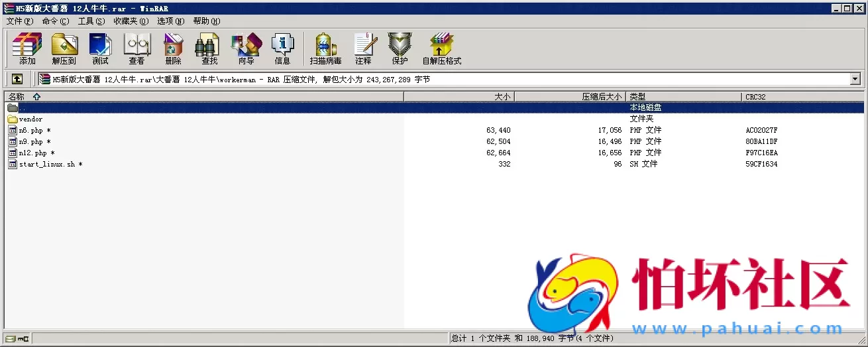Open the 查找 (Find) binoculars tool

(x=209, y=49)
